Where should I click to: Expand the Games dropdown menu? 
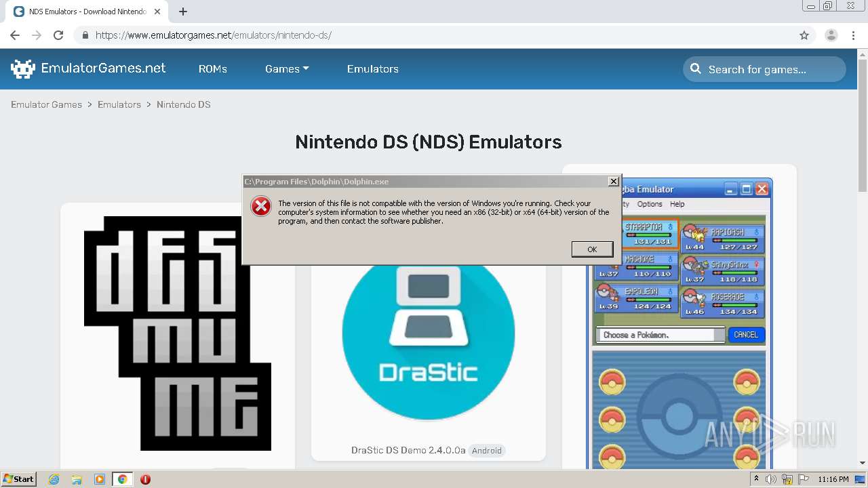tap(287, 68)
